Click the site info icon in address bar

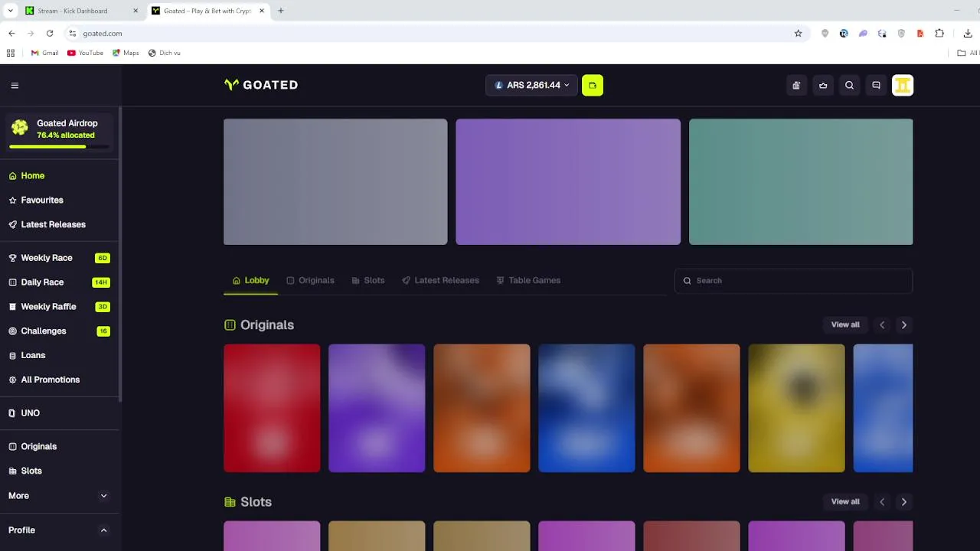click(x=73, y=34)
